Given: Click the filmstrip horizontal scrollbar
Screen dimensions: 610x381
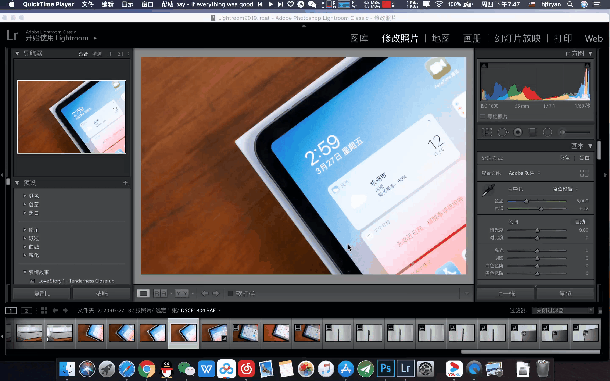Looking at the screenshot, I should pyautogui.click(x=530, y=352).
